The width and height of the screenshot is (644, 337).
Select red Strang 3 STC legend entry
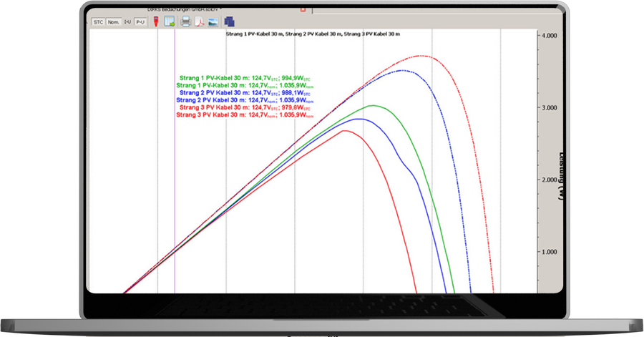(x=245, y=107)
